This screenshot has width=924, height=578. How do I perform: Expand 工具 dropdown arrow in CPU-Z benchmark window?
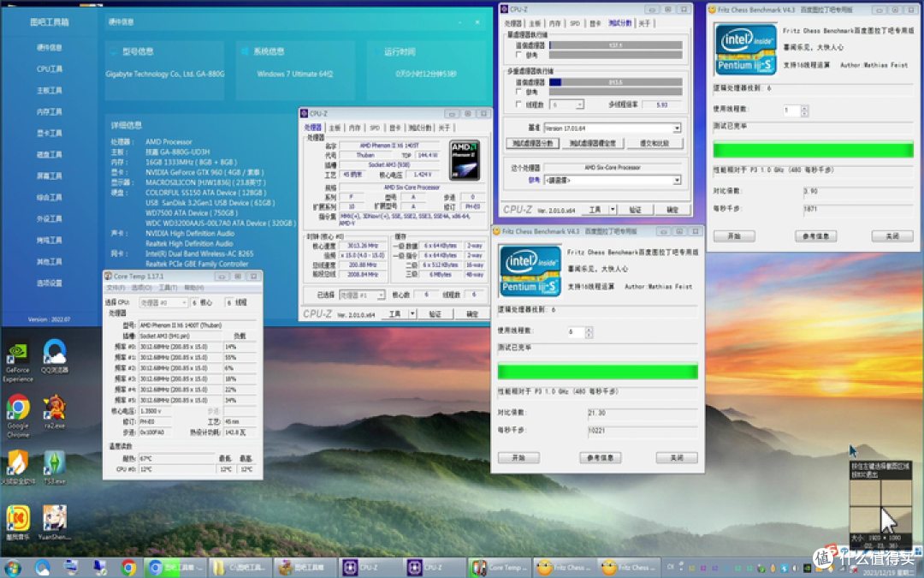click(613, 210)
